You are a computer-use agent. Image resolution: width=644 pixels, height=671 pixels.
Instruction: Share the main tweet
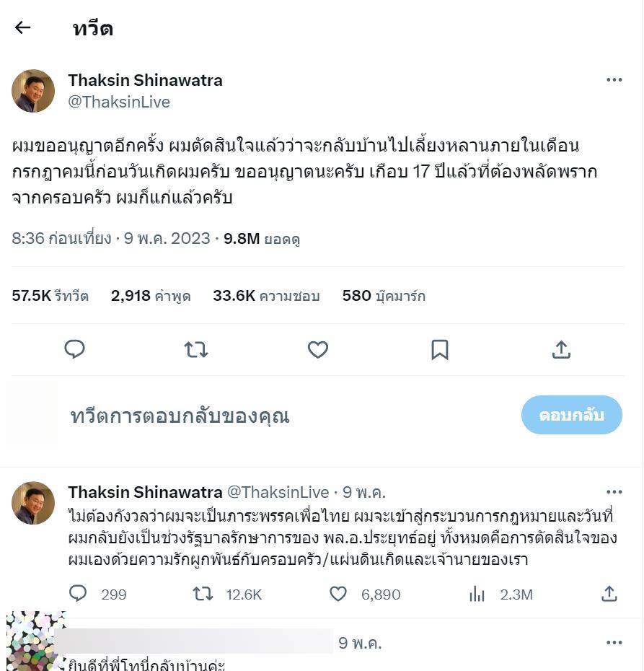tap(561, 350)
